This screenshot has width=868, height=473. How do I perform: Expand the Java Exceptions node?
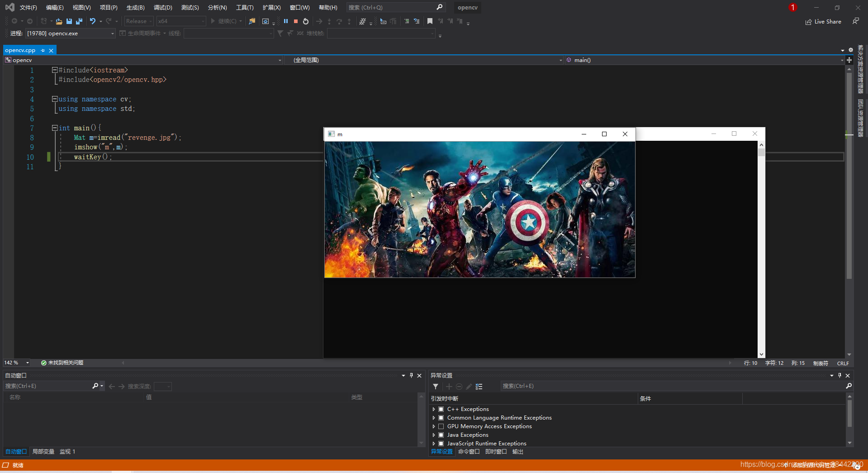(x=433, y=435)
